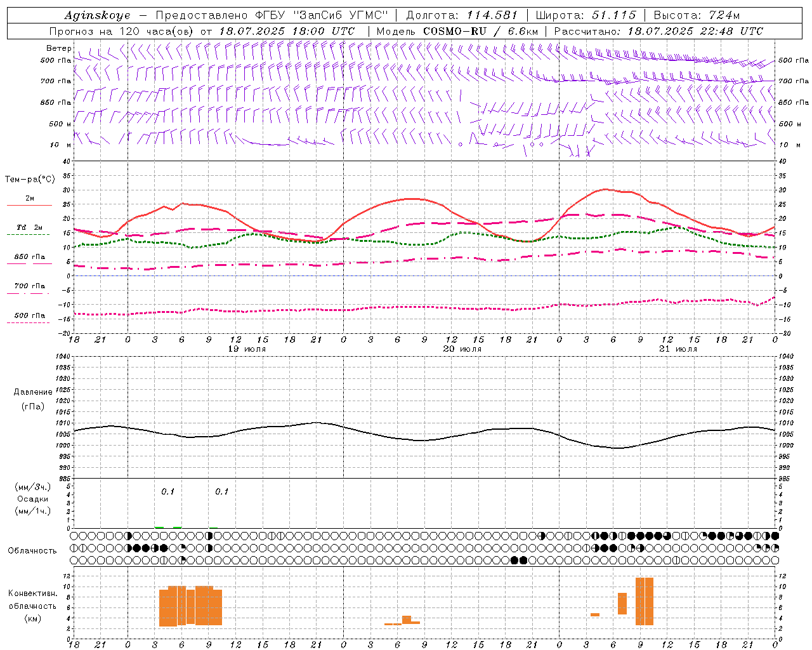The width and height of the screenshot is (812, 650).
Task: Click the (гПа) unit under Давление
Action: point(33,407)
